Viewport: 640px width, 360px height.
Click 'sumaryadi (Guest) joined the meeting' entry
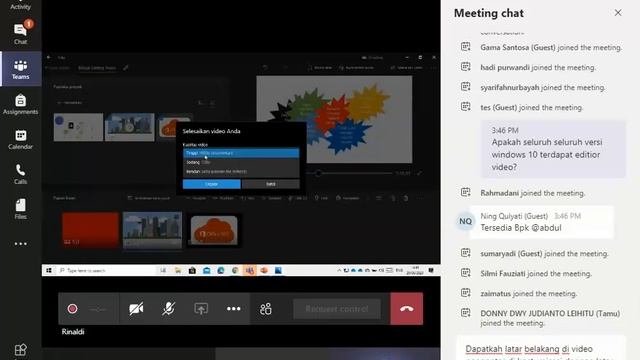pyautogui.click(x=544, y=253)
